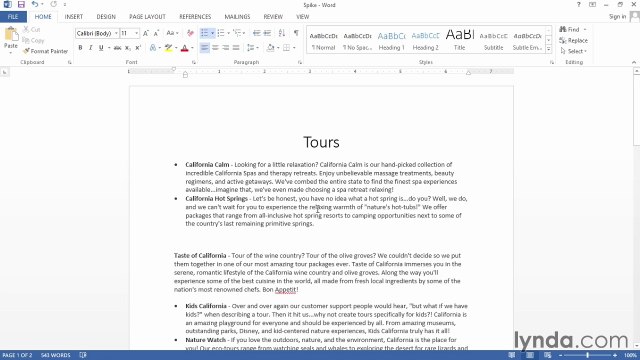Clear all formatting with the eraser icon
Screen dimensions: 640x360
pos(190,33)
